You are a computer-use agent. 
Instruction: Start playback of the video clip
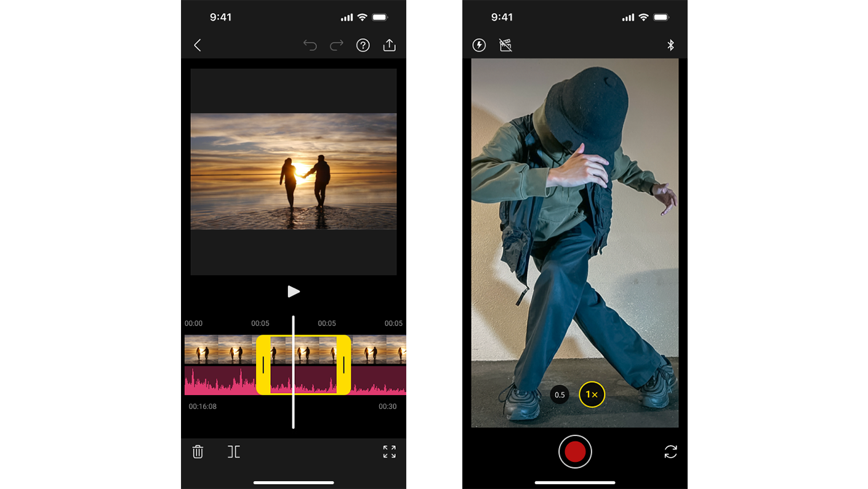pyautogui.click(x=294, y=291)
